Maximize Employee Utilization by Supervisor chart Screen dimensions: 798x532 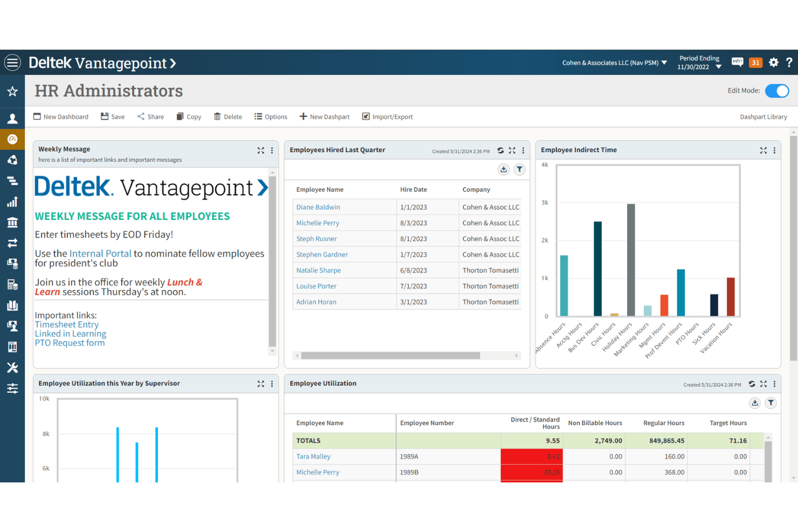(x=261, y=384)
